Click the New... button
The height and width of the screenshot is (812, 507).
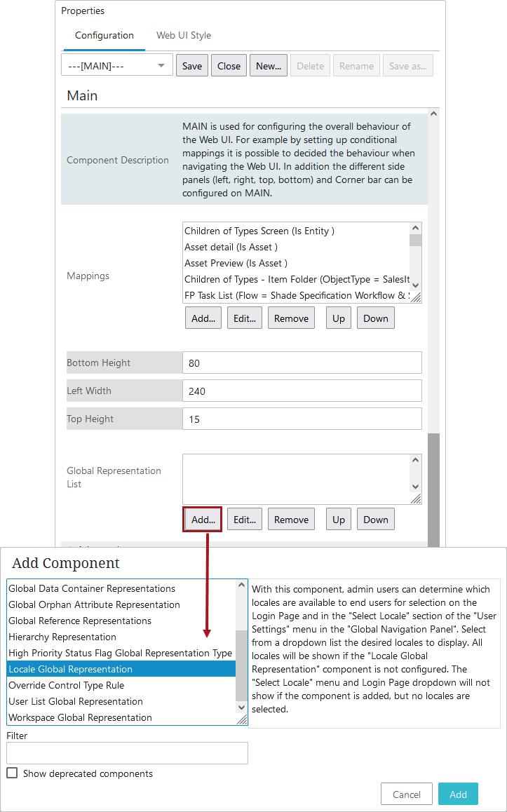point(269,66)
